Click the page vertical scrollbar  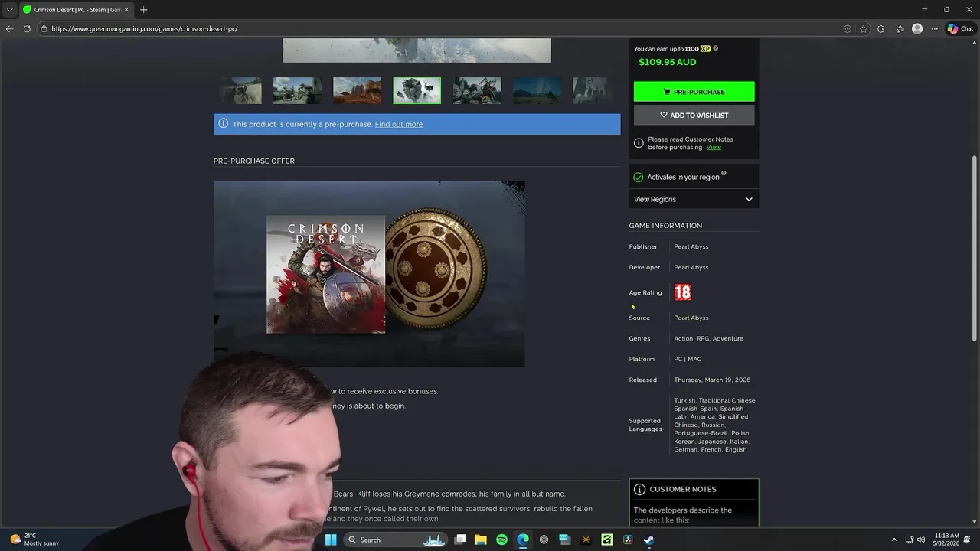(x=975, y=249)
